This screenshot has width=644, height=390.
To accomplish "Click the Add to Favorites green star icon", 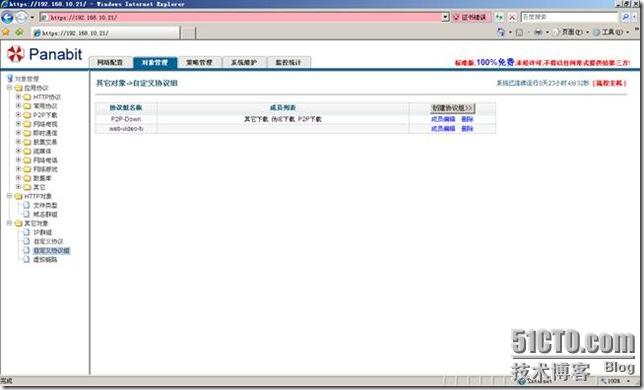I will point(19,32).
